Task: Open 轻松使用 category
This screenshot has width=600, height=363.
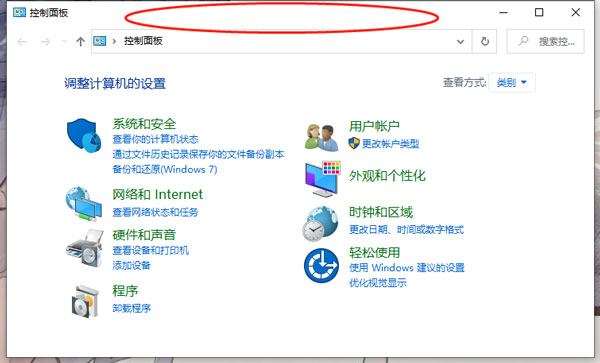Action: coord(374,252)
